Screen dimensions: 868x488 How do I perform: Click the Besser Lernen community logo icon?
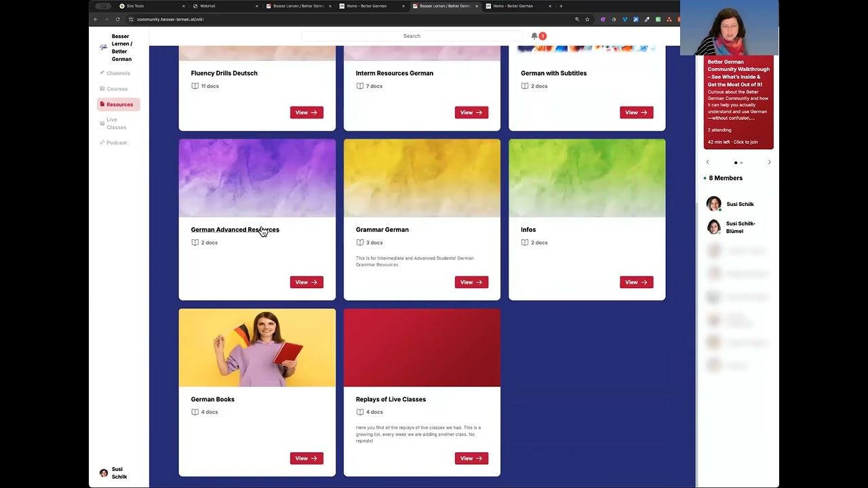(103, 47)
